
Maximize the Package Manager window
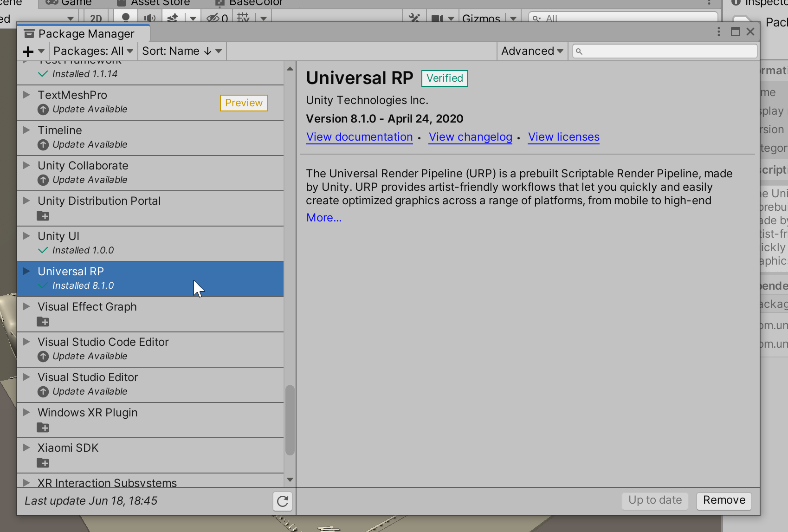(736, 32)
